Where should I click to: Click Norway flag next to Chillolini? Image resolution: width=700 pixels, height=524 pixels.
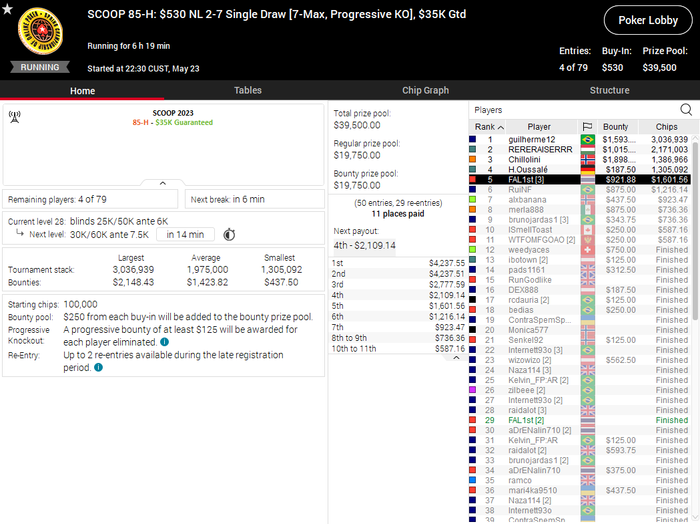point(588,159)
